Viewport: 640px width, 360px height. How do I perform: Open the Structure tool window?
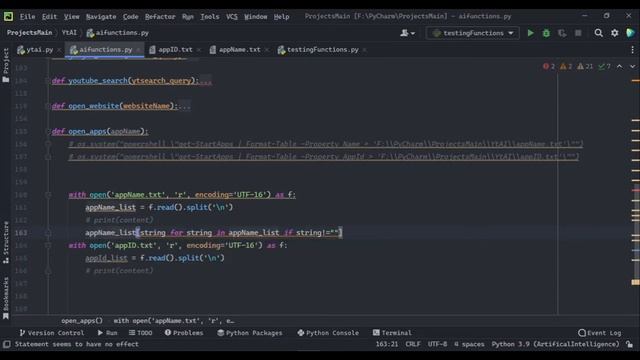[x=6, y=242]
